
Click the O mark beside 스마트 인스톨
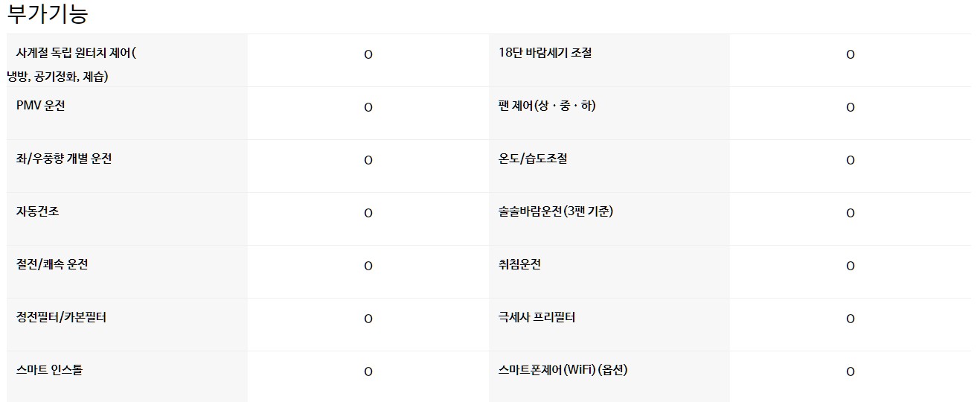click(x=368, y=371)
